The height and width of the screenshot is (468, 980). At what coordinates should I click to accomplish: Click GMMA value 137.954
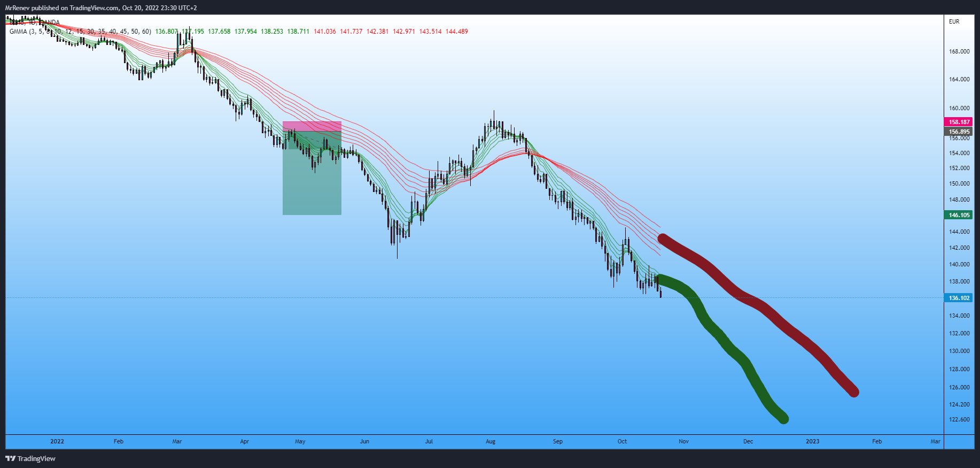[x=245, y=32]
